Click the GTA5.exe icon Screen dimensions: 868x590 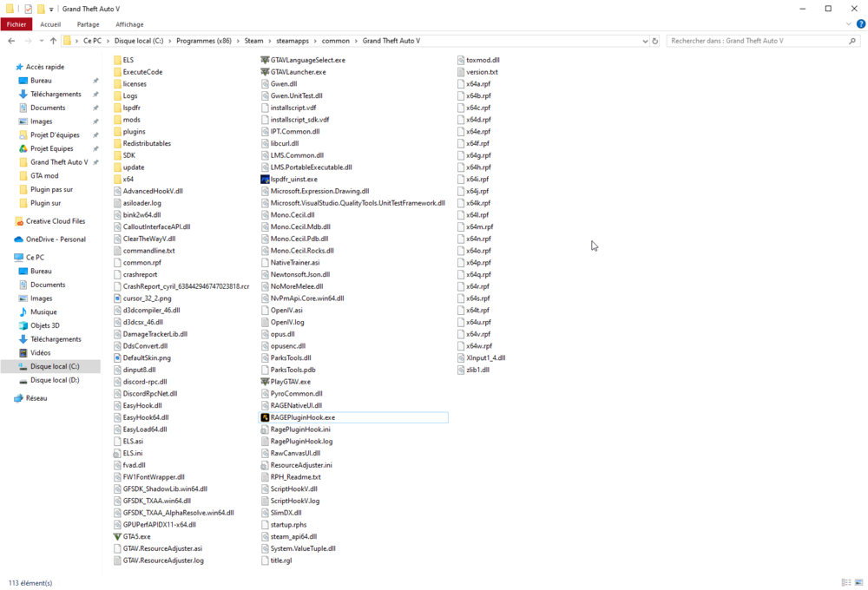[x=117, y=536]
